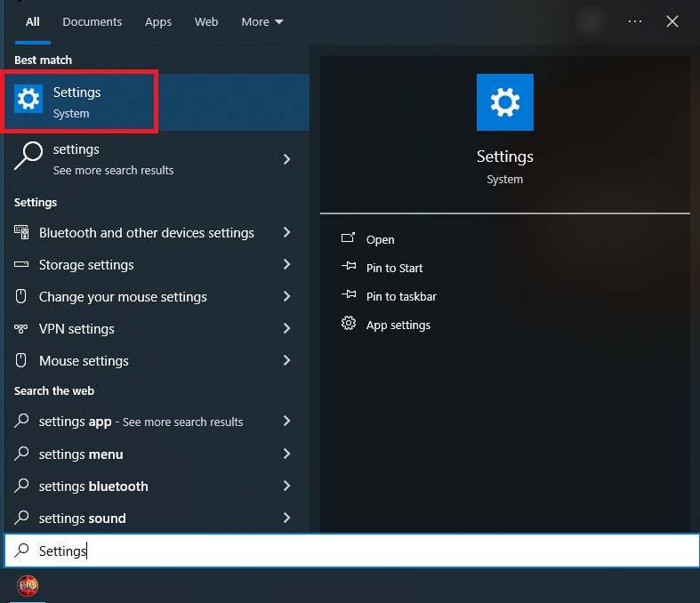Screen dimensions: 700x603
Task: Click the Pin to taskbar icon
Action: tap(349, 296)
